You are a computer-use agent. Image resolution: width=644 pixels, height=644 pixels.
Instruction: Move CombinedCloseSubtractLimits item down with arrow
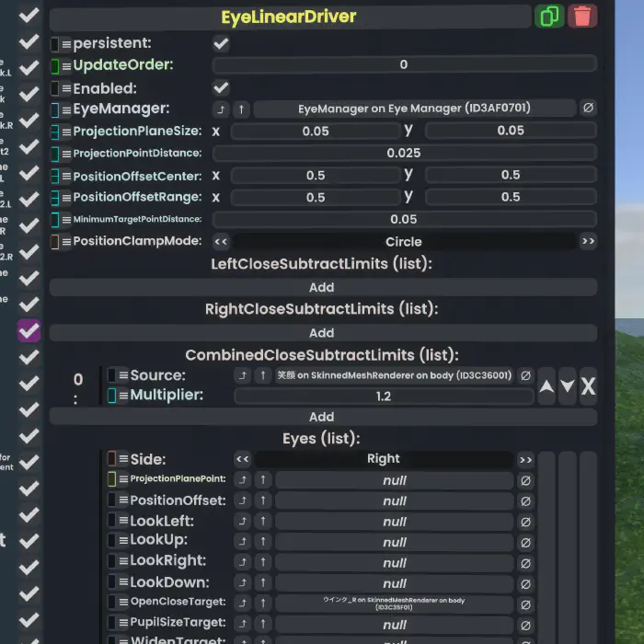(x=567, y=386)
